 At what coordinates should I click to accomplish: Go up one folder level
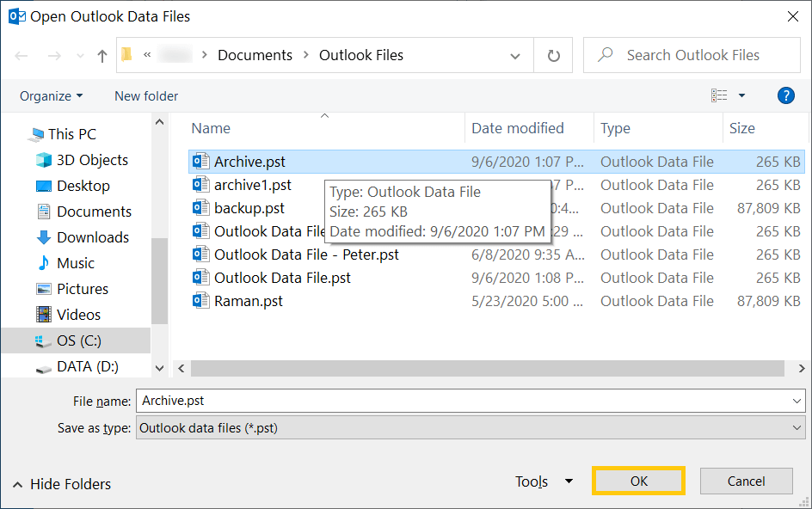coord(102,55)
